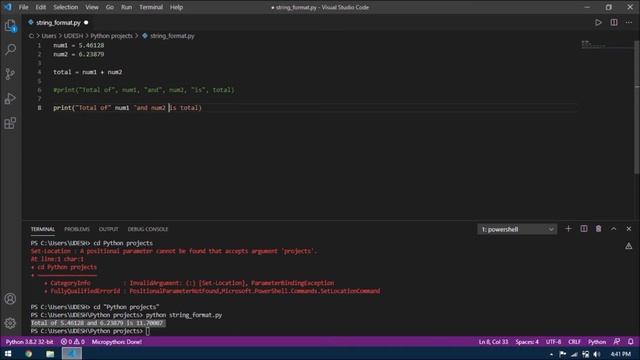This screenshot has width=640, height=360.
Task: Click the terminal warning triangle icon
Action: (629, 246)
